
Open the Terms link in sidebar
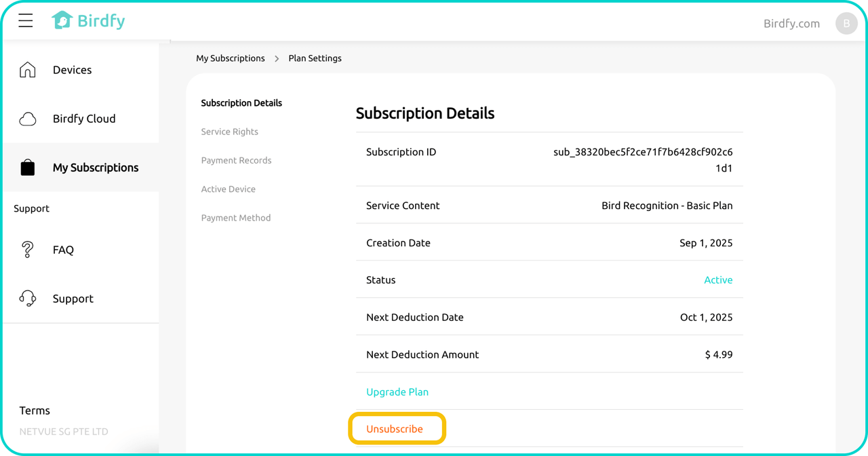tap(35, 411)
